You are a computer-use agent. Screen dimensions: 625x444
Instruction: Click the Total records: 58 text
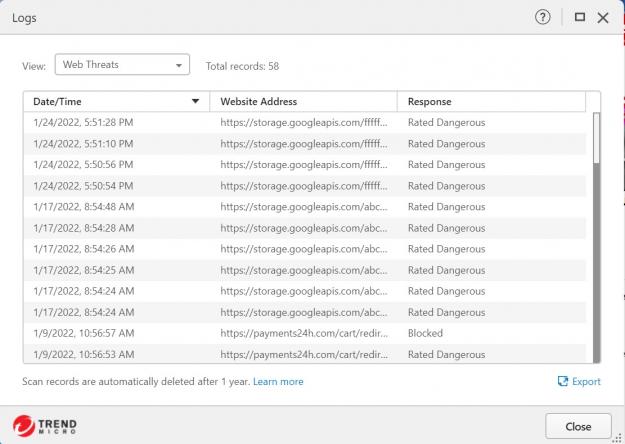[x=242, y=66]
